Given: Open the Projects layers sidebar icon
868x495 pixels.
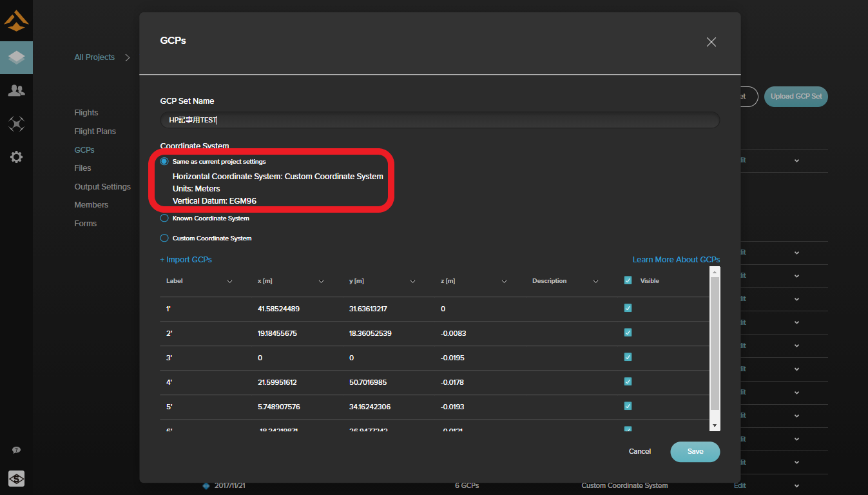Looking at the screenshot, I should click(x=16, y=57).
